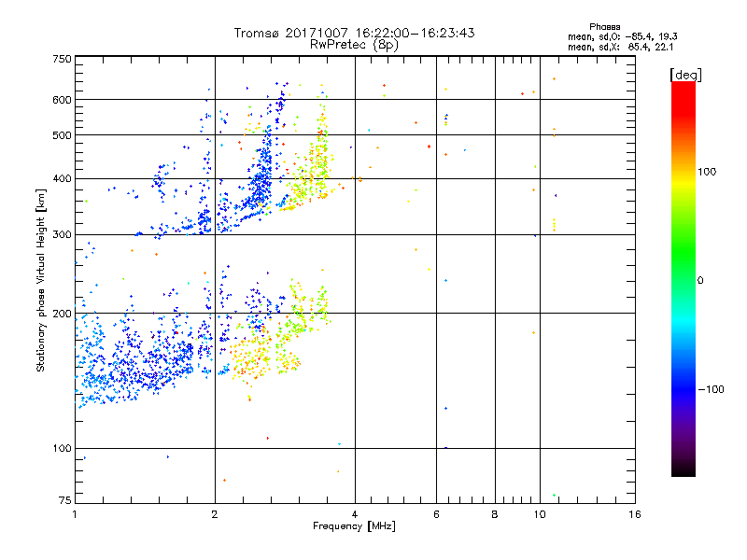Click the colorbar tick label '-100'

pos(712,389)
